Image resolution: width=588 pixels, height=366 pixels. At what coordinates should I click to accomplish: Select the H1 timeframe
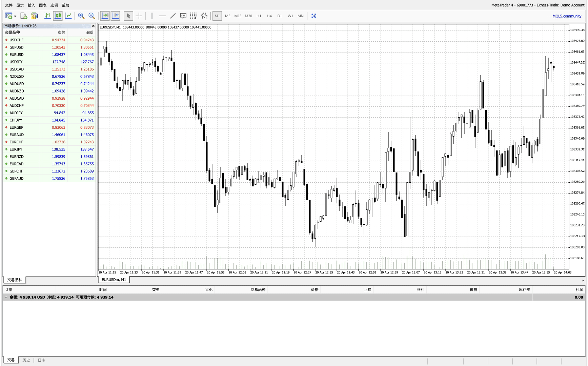pyautogui.click(x=259, y=16)
